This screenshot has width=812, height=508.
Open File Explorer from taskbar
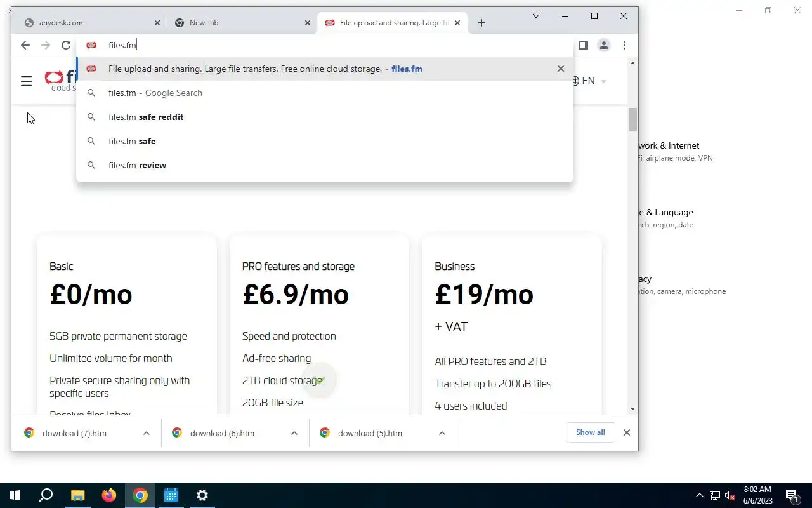[77, 495]
